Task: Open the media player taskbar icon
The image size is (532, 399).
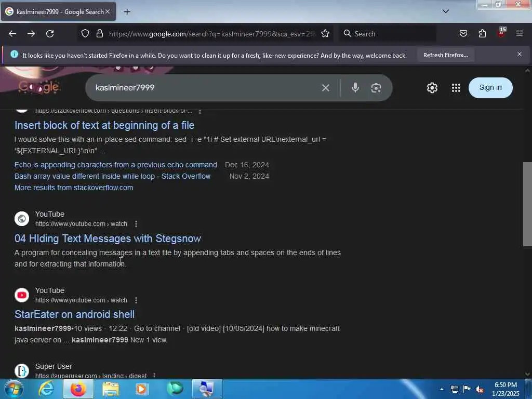Action: click(x=142, y=389)
